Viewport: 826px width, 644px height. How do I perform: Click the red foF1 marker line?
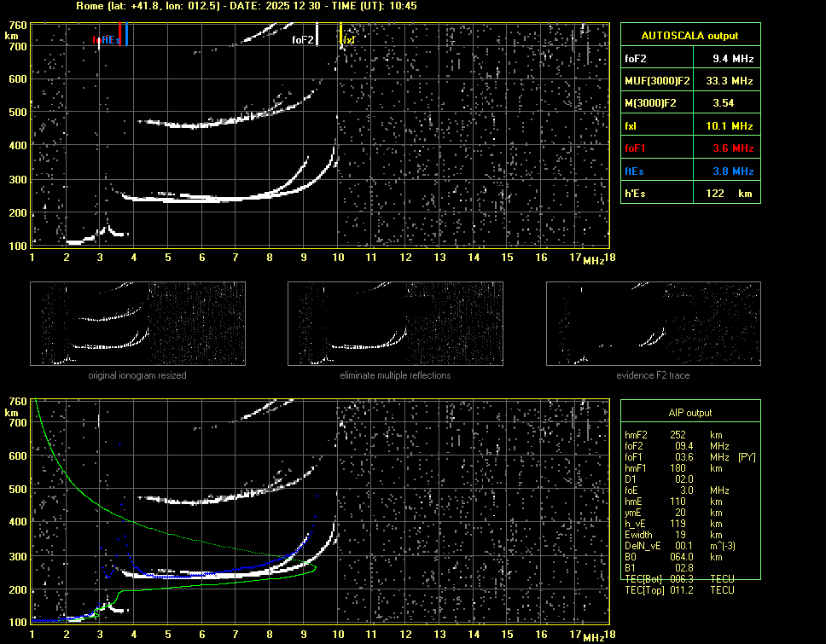(x=119, y=34)
